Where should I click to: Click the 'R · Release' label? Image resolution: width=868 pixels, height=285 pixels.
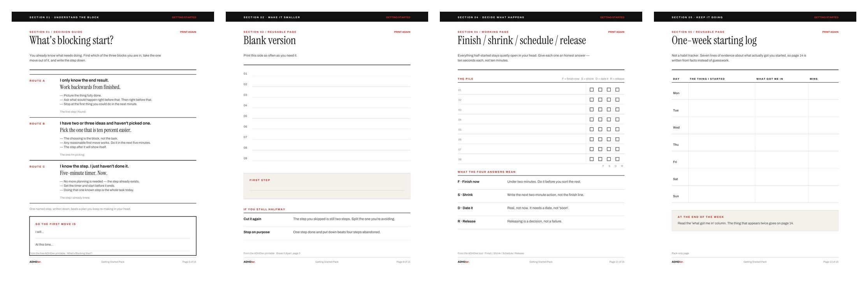tap(467, 221)
